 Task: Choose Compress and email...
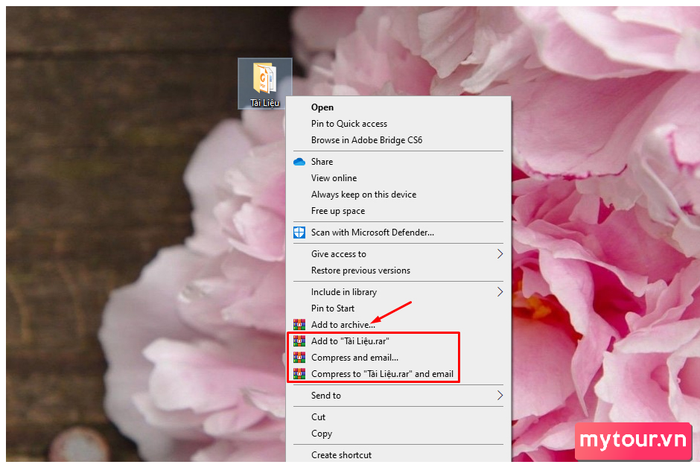398,358
